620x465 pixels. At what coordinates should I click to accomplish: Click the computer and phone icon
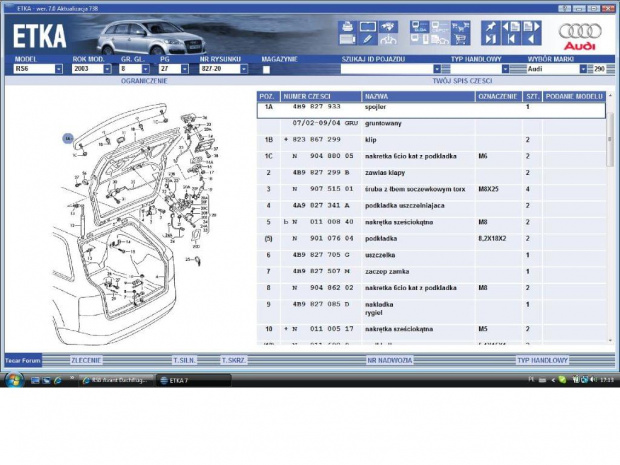pyautogui.click(x=420, y=39)
